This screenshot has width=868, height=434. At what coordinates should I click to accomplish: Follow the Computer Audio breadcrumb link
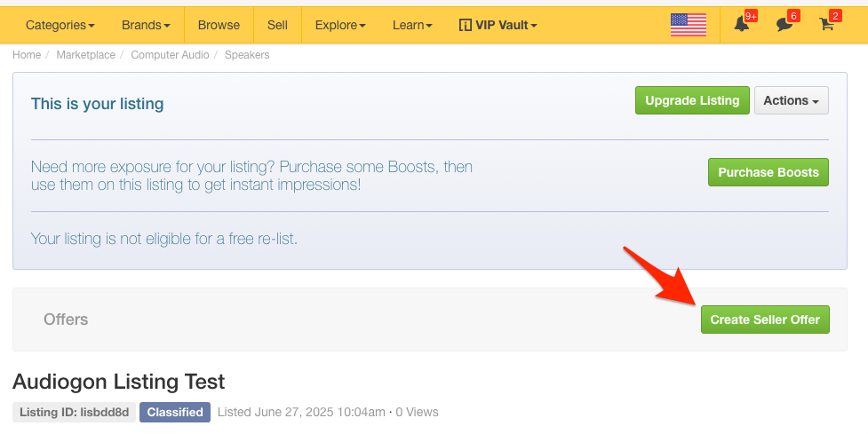170,55
